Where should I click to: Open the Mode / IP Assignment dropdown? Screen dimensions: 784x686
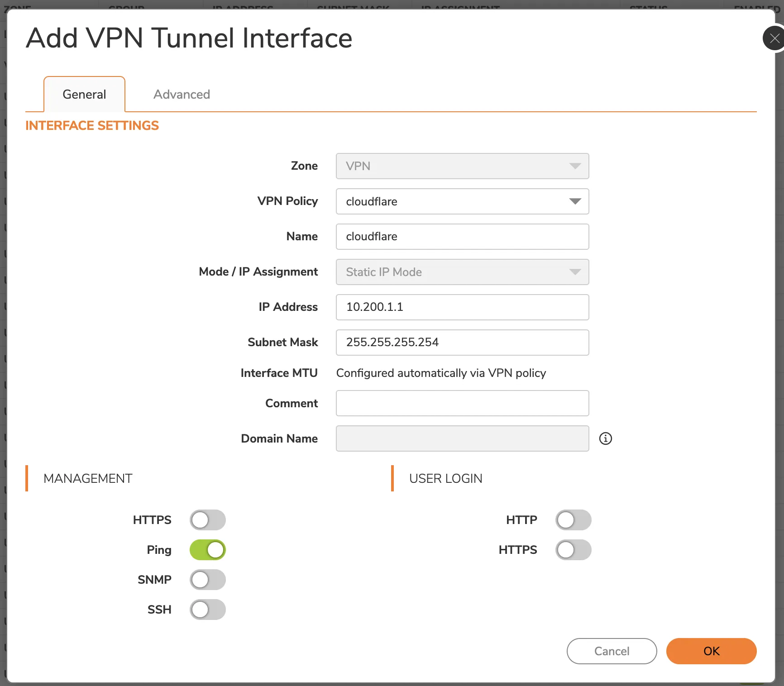462,272
